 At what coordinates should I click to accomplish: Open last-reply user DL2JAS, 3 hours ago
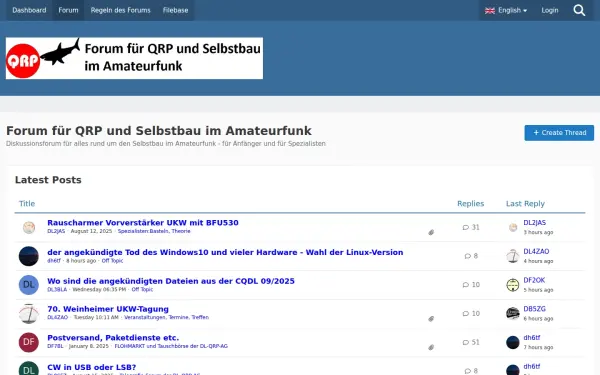point(535,223)
